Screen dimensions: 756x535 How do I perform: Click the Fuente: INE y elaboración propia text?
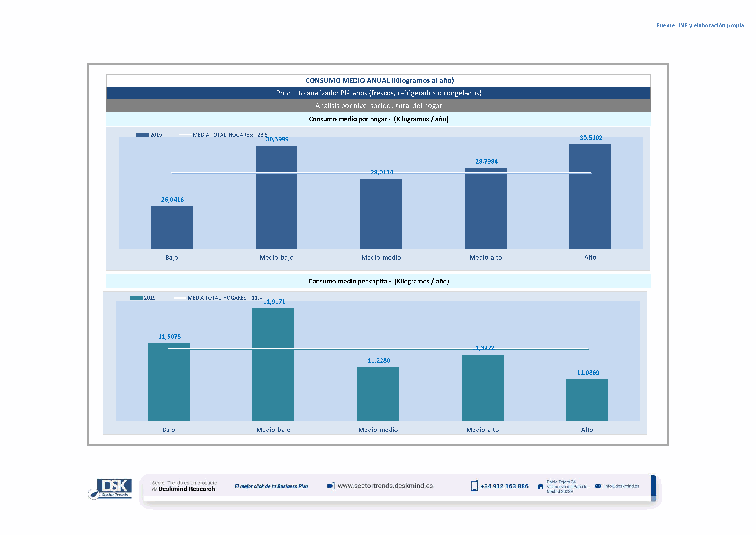[700, 25]
